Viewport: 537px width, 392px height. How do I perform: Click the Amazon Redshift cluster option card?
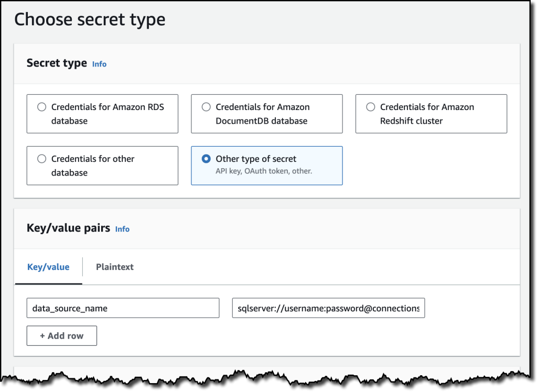[x=431, y=114]
